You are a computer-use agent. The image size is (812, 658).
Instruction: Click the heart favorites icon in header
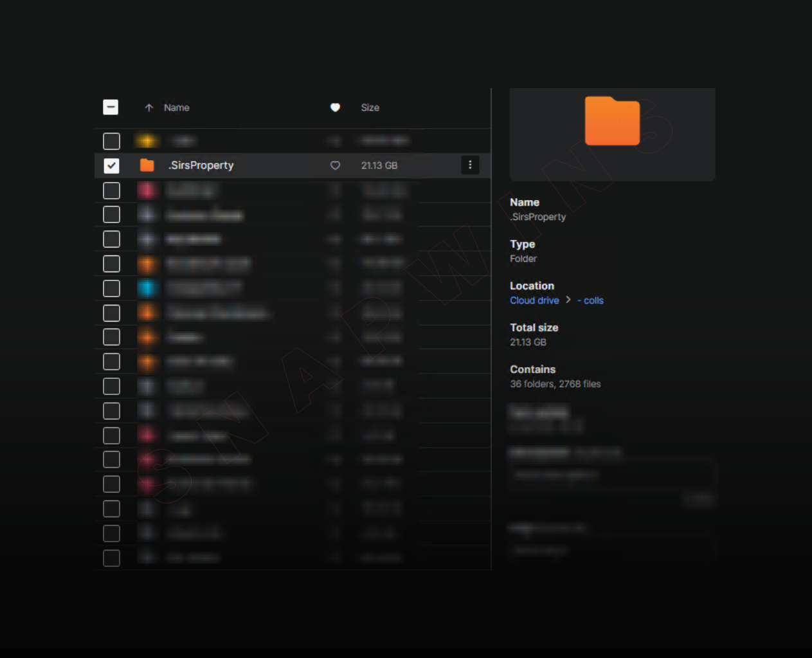point(335,108)
